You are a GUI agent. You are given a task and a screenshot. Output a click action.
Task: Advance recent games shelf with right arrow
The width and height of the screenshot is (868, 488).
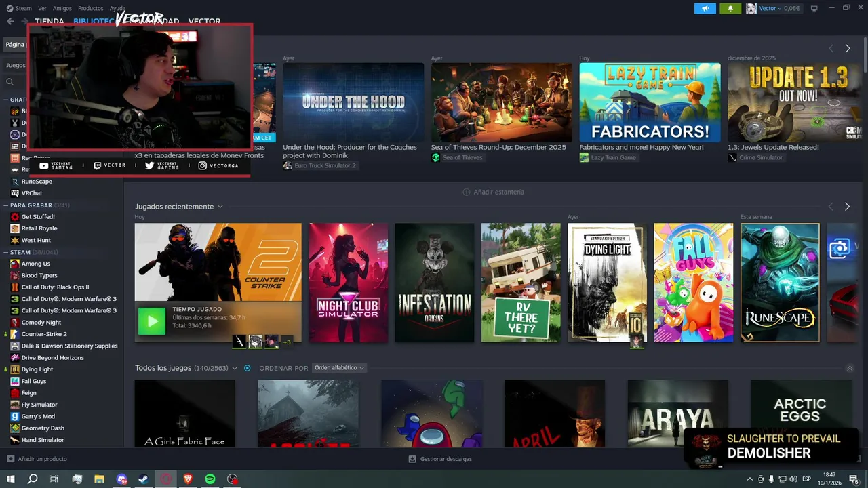(847, 206)
